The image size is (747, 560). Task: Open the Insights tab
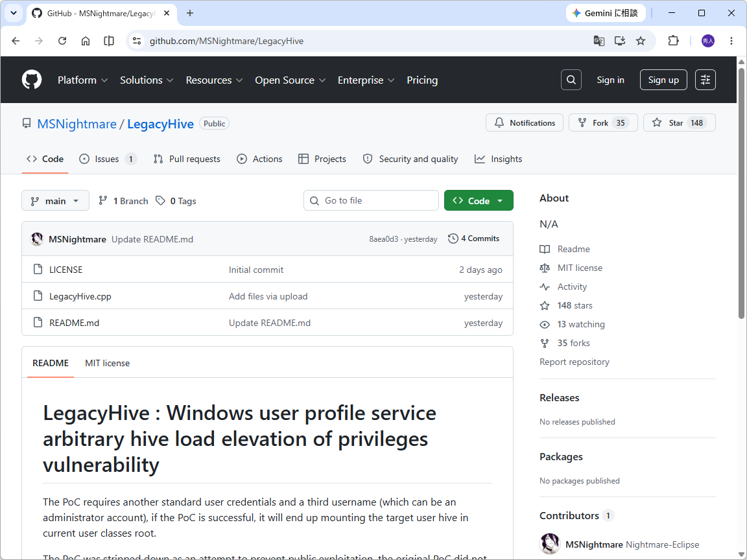[x=498, y=159]
